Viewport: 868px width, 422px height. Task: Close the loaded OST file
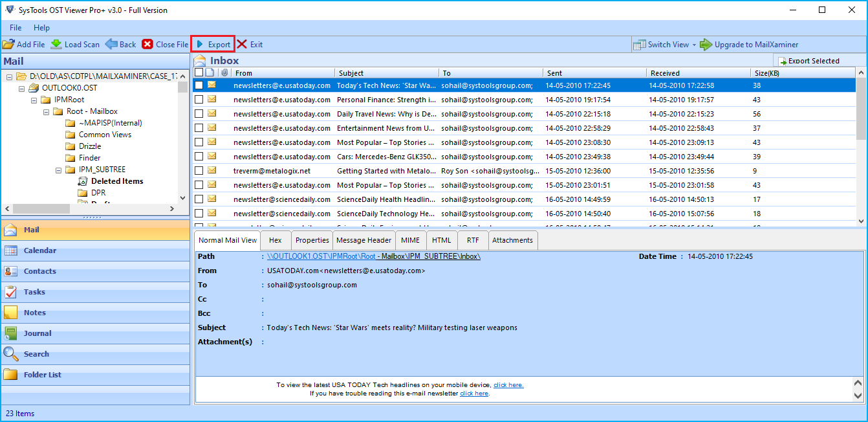164,44
